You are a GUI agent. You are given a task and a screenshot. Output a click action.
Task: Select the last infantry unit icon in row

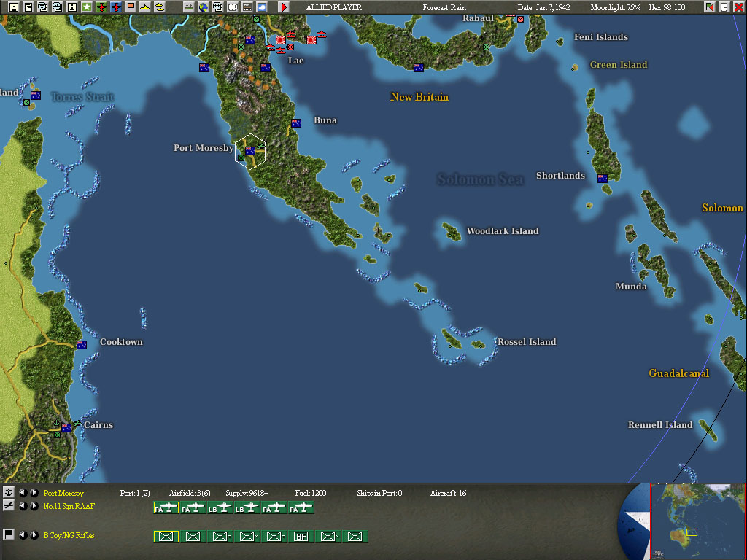(x=355, y=537)
